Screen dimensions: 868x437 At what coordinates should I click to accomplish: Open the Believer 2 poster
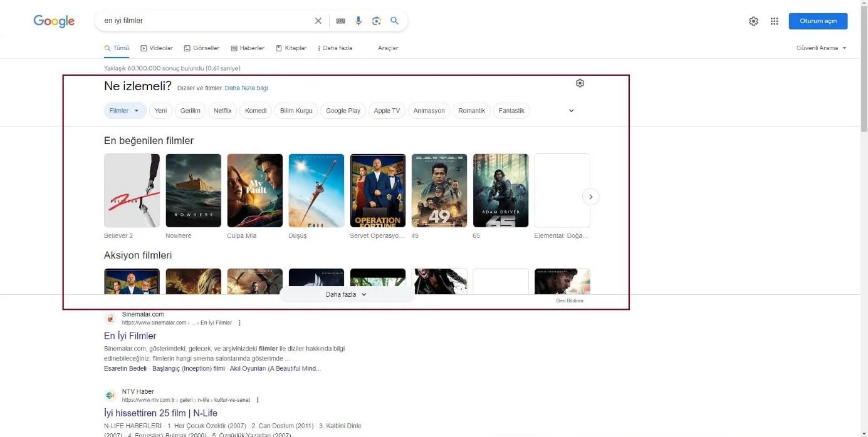point(132,190)
